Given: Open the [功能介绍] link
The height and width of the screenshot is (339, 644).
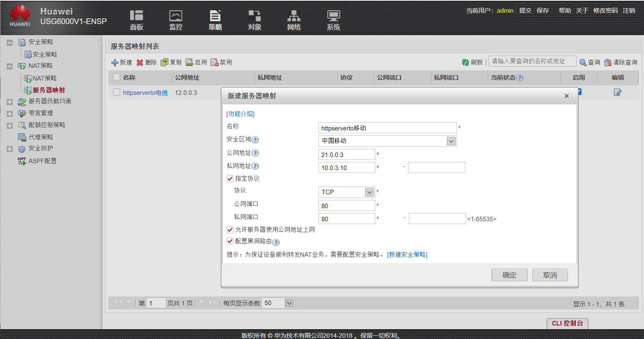Looking at the screenshot, I should 240,114.
